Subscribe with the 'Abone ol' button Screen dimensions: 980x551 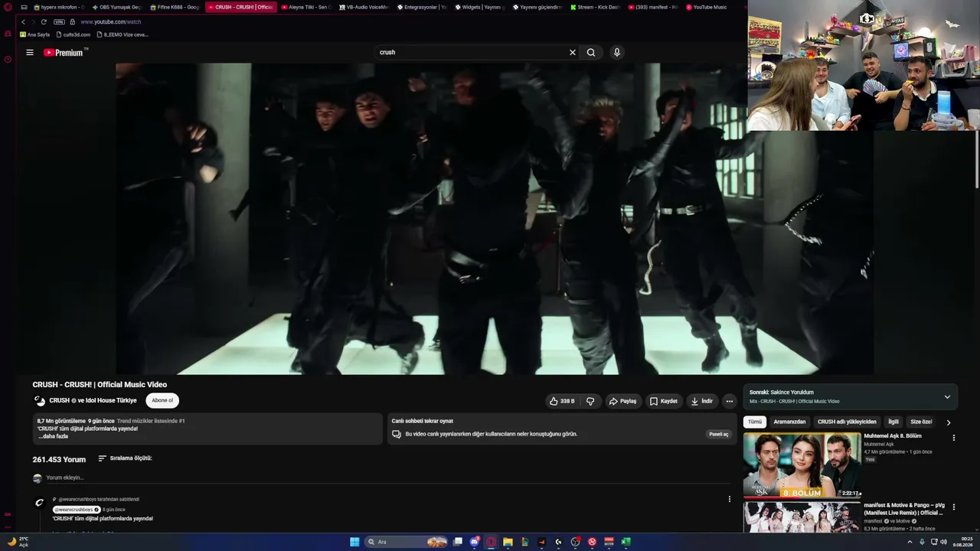(162, 401)
